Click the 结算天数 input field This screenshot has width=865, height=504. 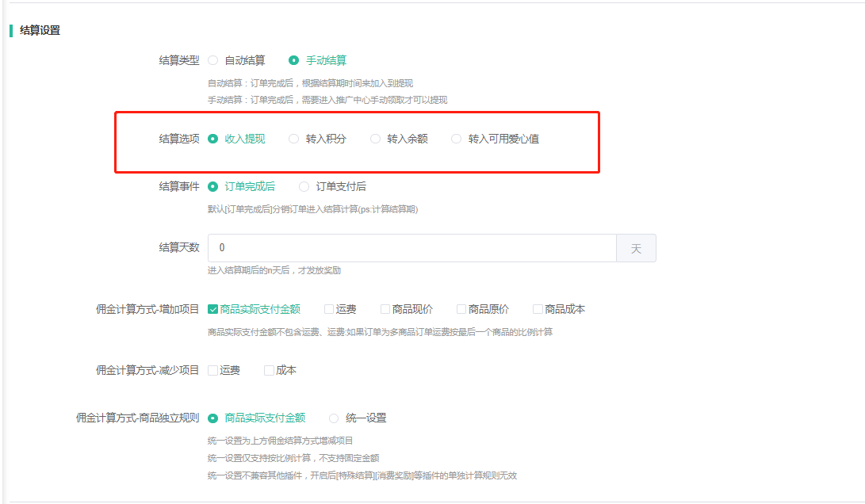tap(411, 248)
